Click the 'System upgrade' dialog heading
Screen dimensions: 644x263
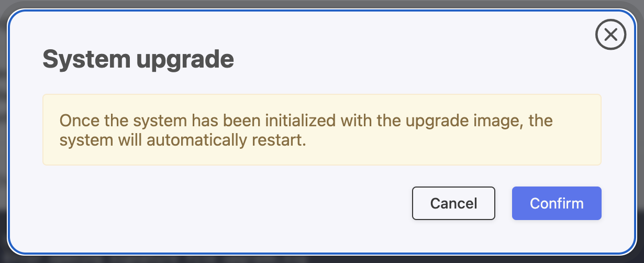(138, 59)
